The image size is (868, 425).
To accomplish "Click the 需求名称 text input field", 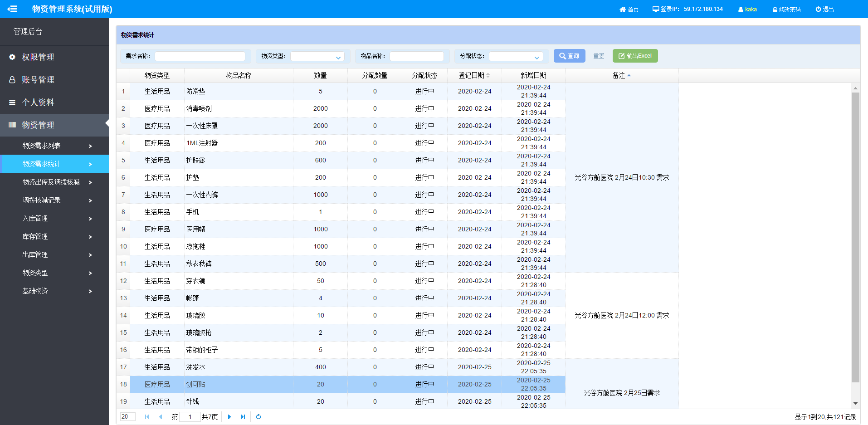I will pyautogui.click(x=200, y=56).
